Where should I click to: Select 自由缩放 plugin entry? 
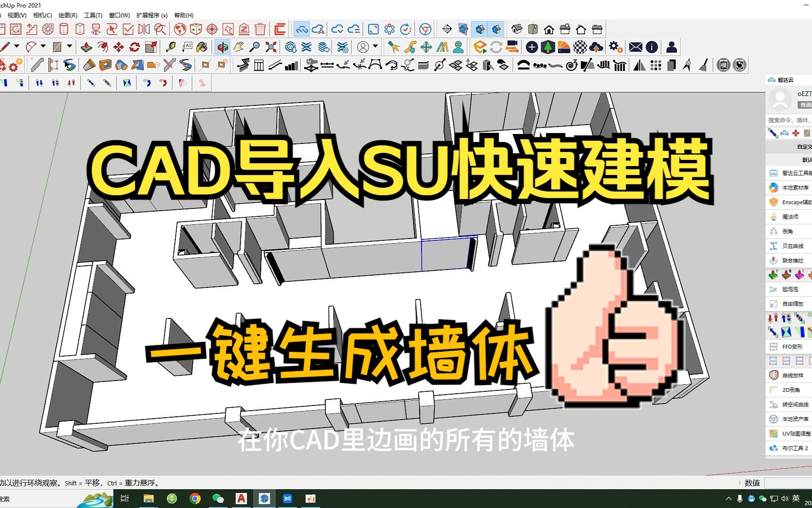click(789, 304)
